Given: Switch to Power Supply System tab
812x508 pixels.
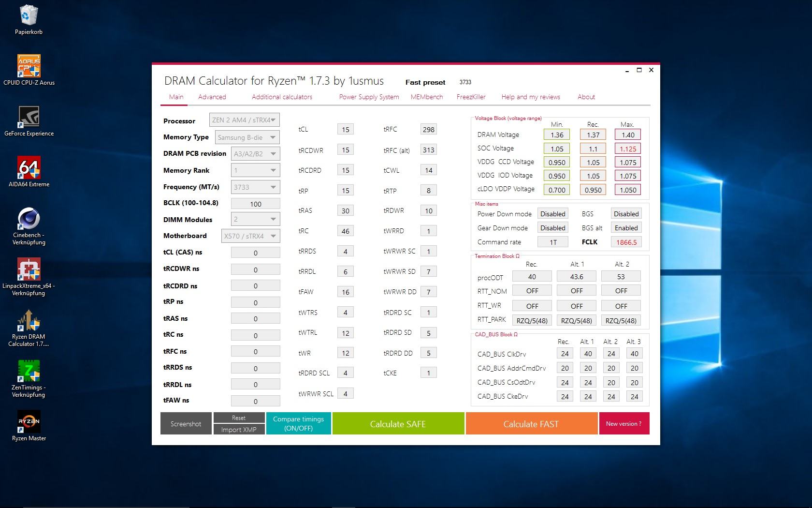Looking at the screenshot, I should [369, 97].
